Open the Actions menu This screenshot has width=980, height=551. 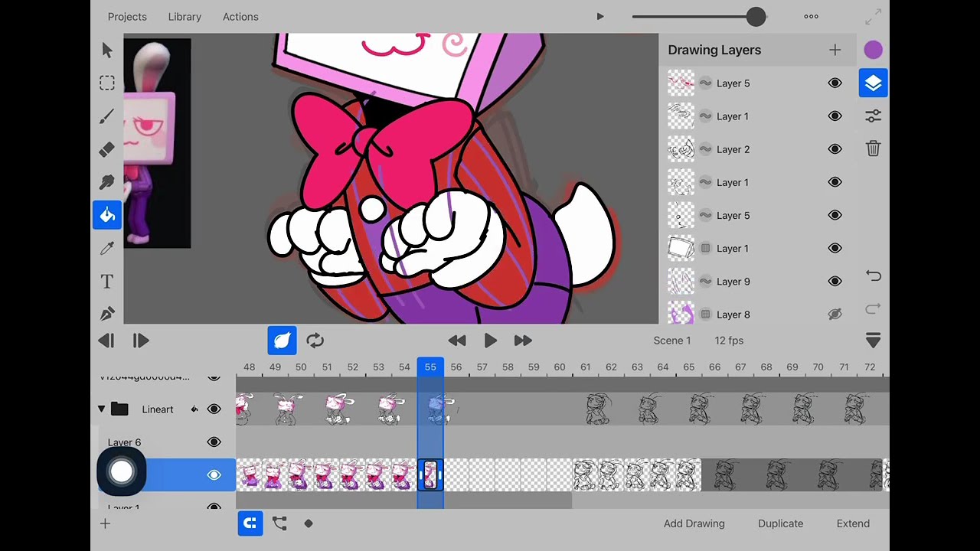(240, 16)
